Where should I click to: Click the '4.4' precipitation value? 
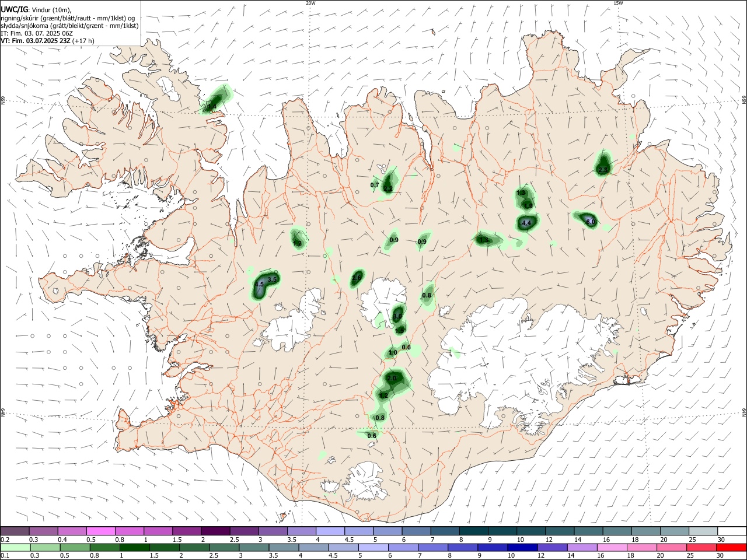[526, 223]
